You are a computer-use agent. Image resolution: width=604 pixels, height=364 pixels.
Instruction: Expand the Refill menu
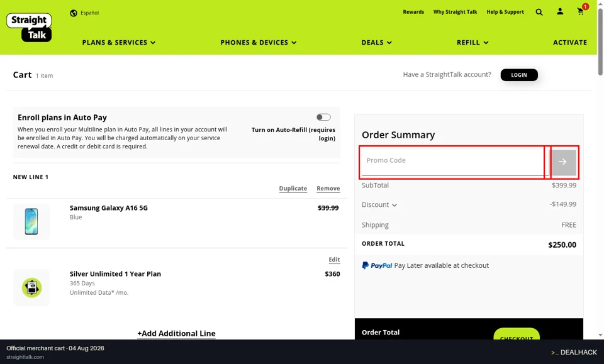tap(473, 42)
